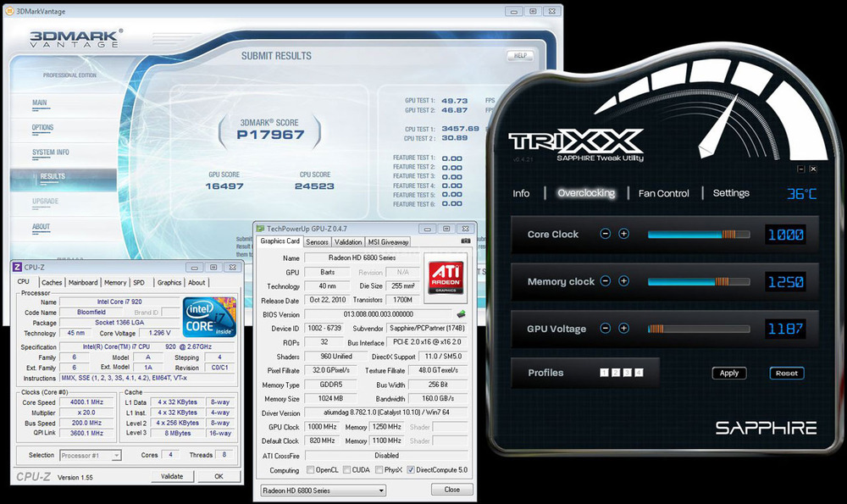
Task: Click the CPU-Z title bar icon
Action: [x=17, y=267]
